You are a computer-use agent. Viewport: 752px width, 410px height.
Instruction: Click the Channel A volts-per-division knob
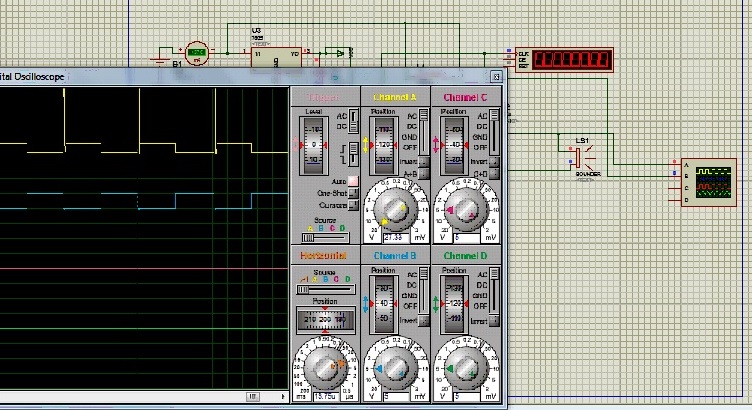click(395, 209)
